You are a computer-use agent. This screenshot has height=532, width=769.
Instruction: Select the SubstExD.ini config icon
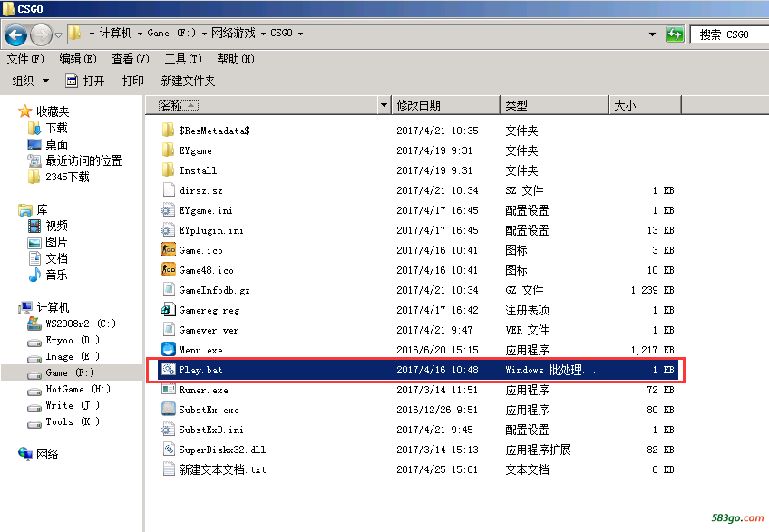pyautogui.click(x=169, y=430)
